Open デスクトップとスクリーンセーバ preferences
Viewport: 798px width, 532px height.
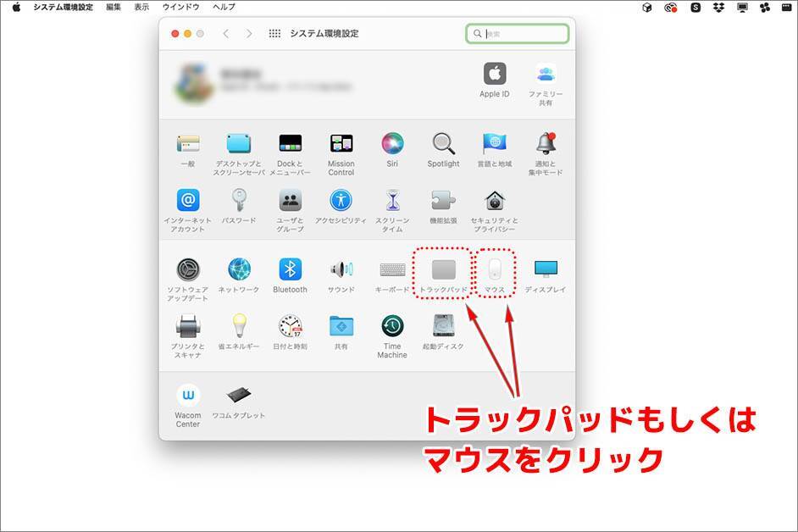[239, 144]
